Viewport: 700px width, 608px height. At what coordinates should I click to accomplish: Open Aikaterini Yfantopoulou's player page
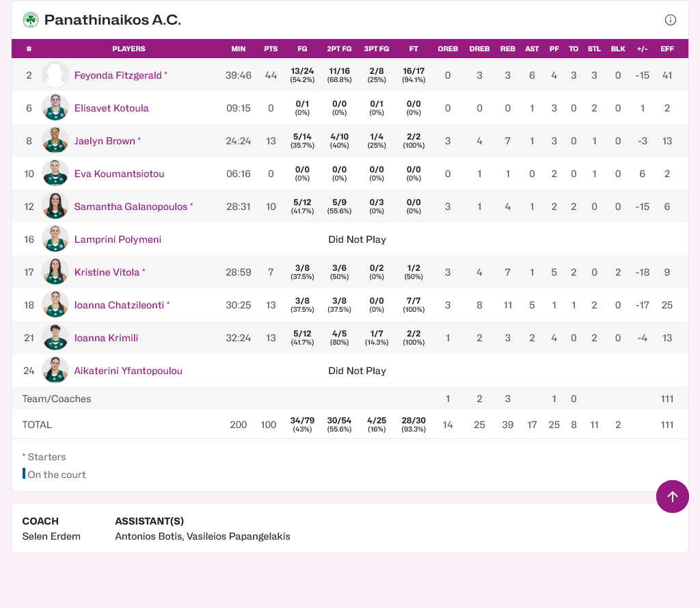tap(128, 371)
